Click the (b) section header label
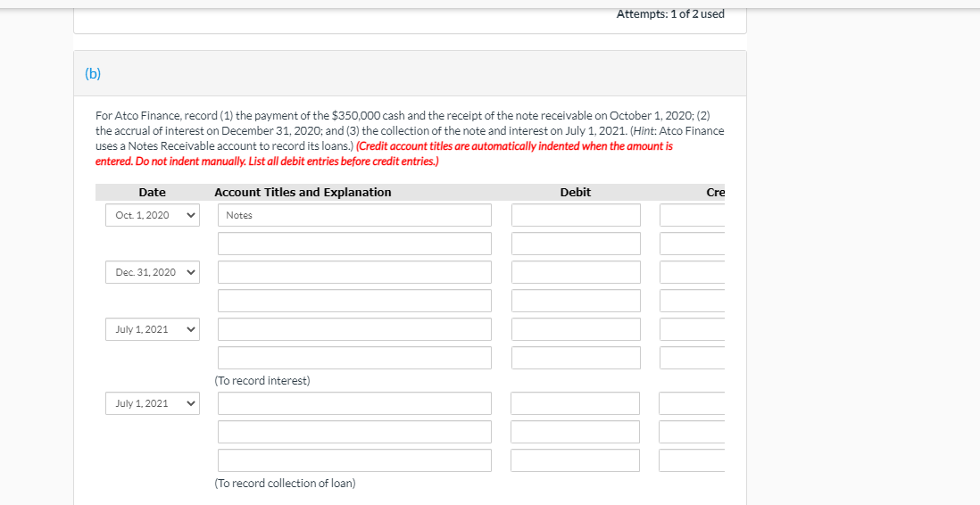This screenshot has height=505, width=980. point(93,74)
